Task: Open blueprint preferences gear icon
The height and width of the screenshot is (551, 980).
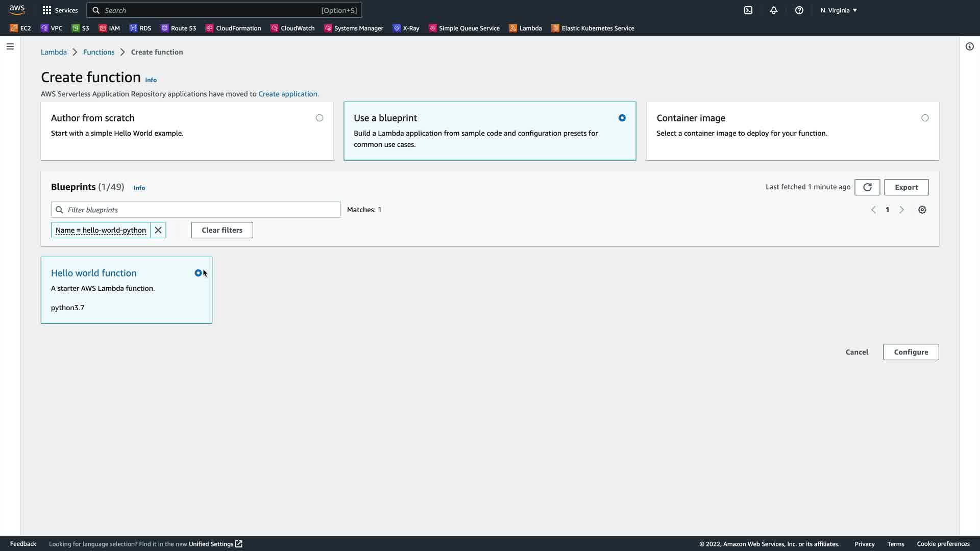Action: coord(922,210)
